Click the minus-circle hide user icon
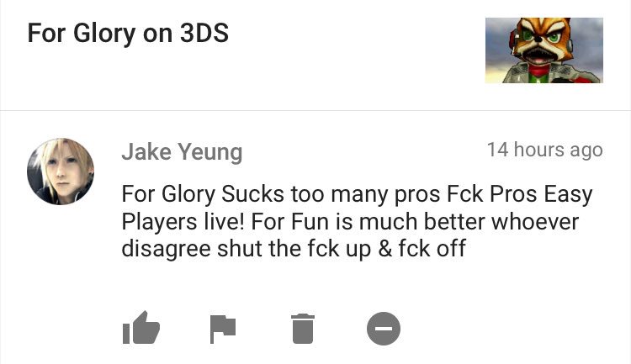 (x=384, y=329)
